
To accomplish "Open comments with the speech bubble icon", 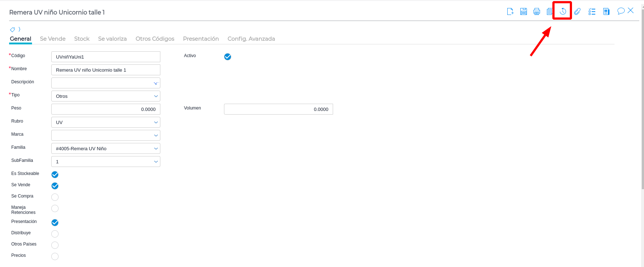I will click(x=621, y=11).
